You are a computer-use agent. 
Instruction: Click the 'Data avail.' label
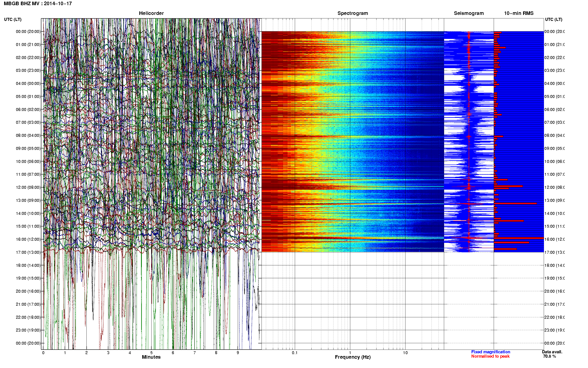(x=552, y=352)
